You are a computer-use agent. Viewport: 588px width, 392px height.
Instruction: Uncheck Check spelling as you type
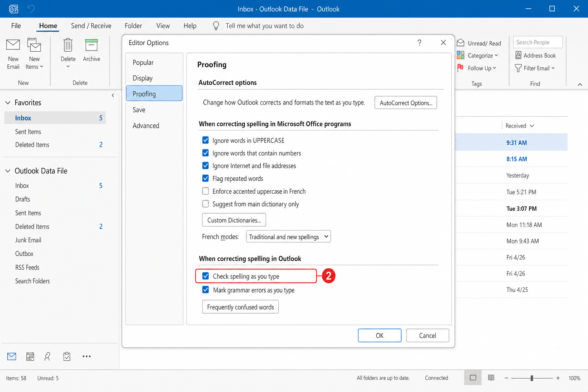click(206, 276)
